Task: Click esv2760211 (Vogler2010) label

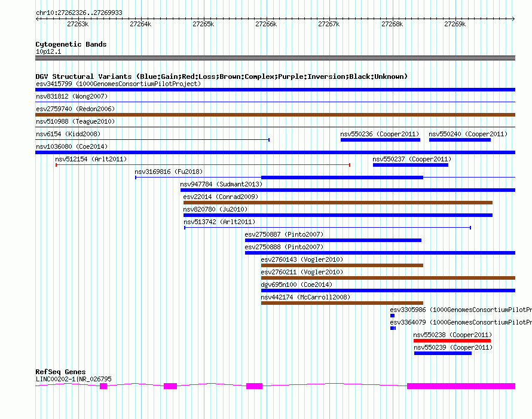Action: pyautogui.click(x=302, y=272)
